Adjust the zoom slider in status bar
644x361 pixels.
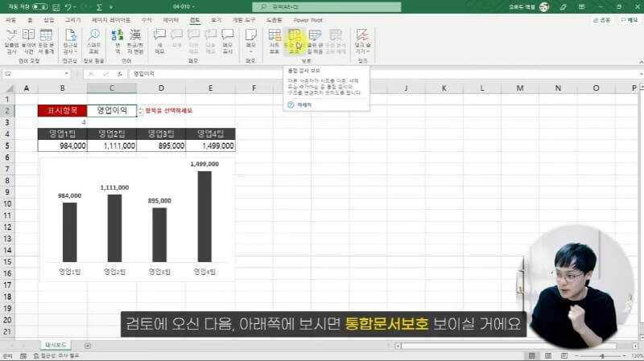click(602, 356)
